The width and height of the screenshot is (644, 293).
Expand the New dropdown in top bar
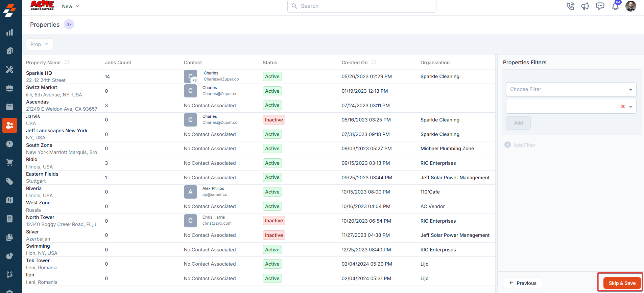70,6
